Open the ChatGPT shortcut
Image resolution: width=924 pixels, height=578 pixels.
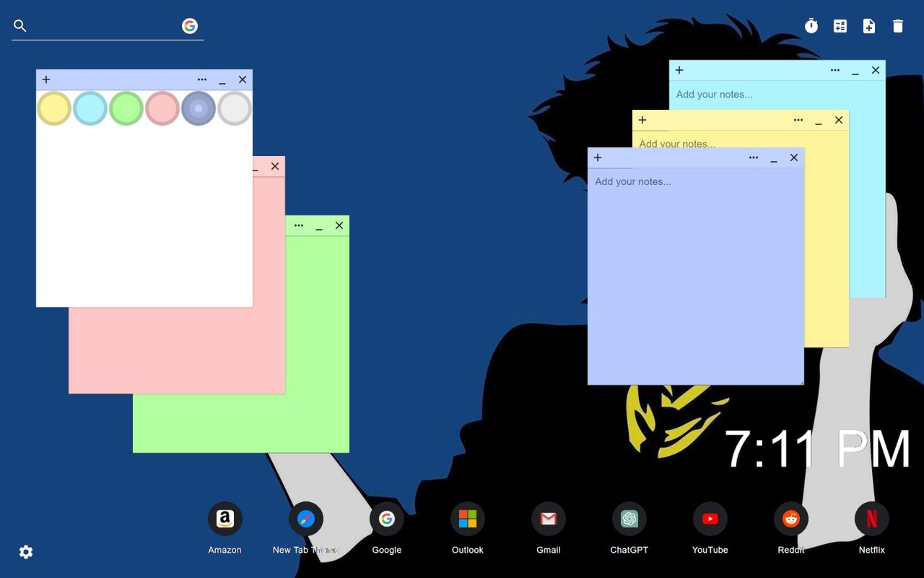(629, 519)
